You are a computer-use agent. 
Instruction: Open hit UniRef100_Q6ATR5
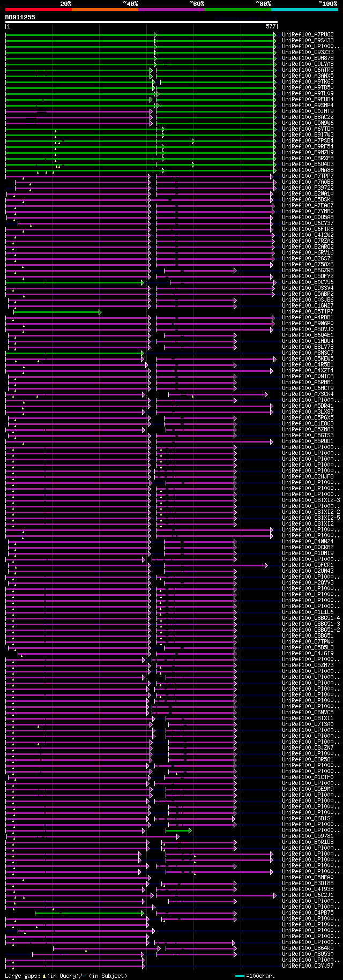308,70
